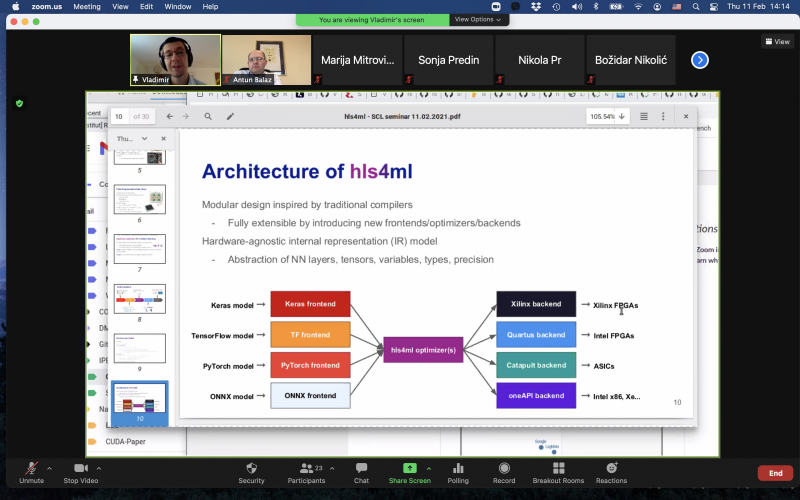Open View Options dropdown
This screenshot has height=500, width=800.
click(478, 19)
